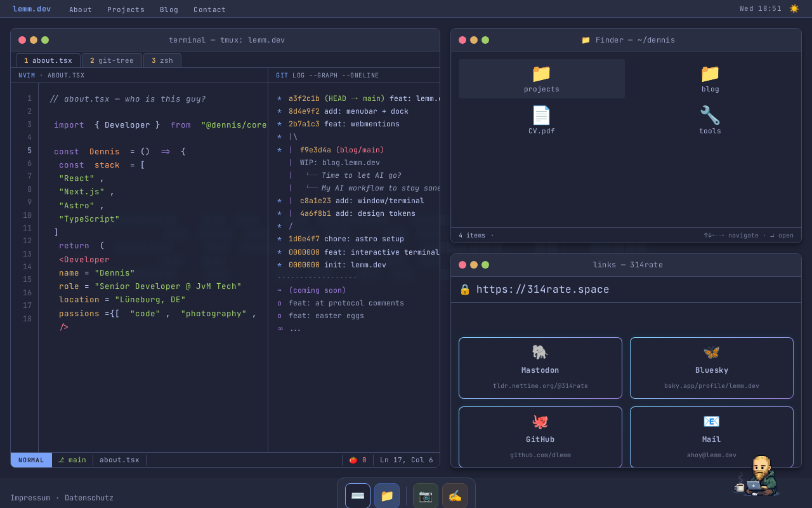812x508 pixels.
Task: Go to the Blog page
Action: [169, 10]
